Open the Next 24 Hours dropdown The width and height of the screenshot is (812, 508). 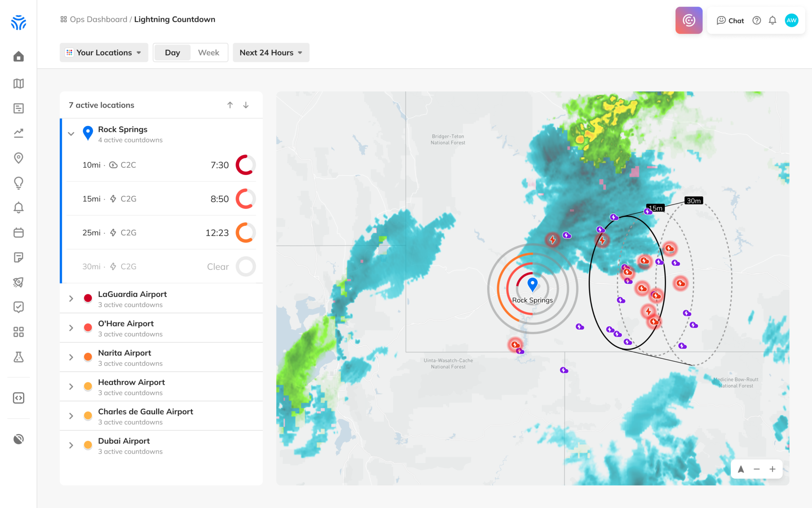[271, 52]
